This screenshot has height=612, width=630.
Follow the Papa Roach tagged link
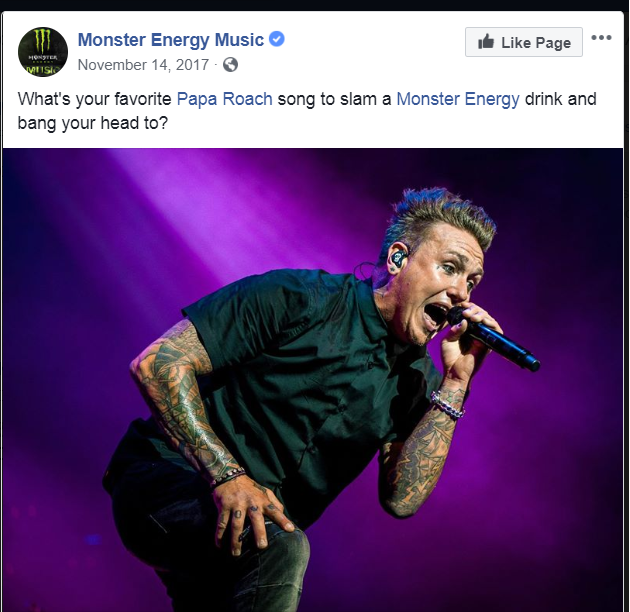(x=225, y=99)
